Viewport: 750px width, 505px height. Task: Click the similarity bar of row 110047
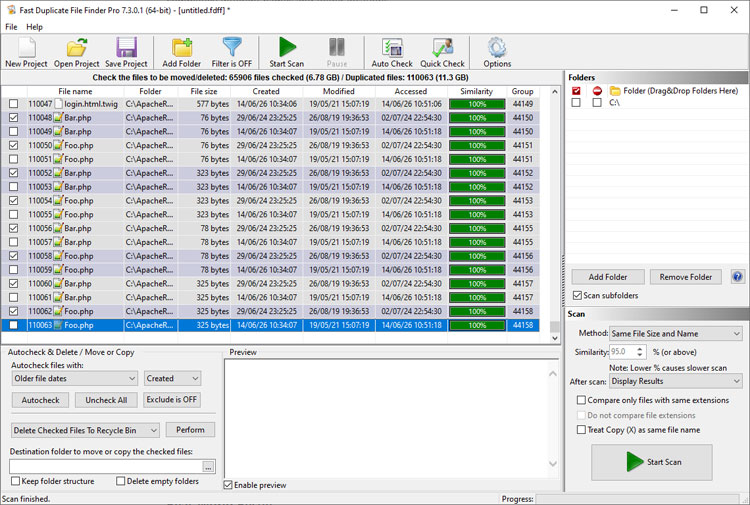coord(477,104)
